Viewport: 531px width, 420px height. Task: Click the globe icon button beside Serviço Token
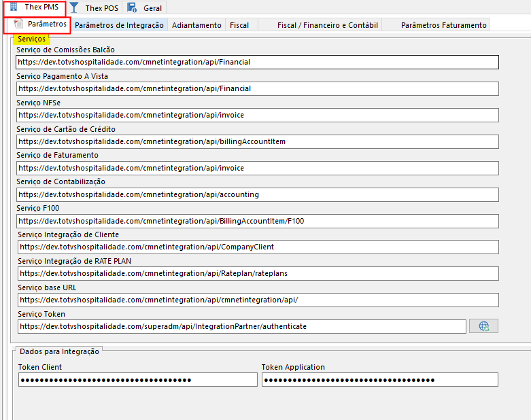(483, 326)
